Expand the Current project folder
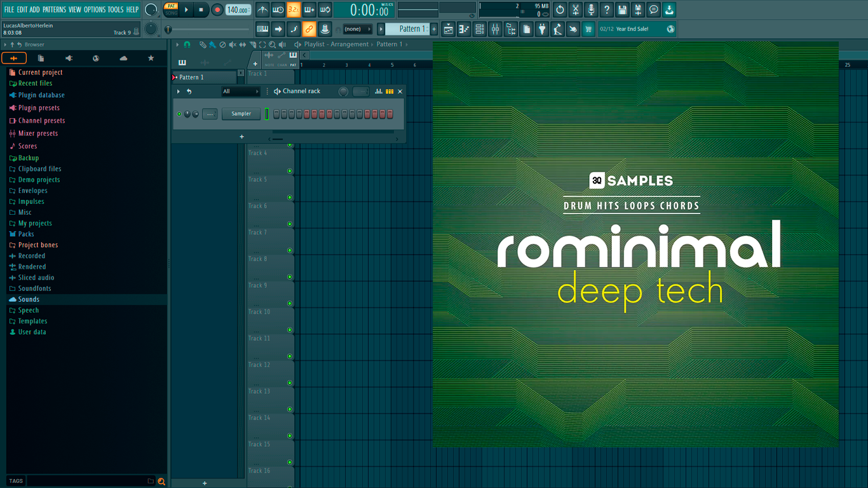The width and height of the screenshot is (868, 488). tap(40, 72)
